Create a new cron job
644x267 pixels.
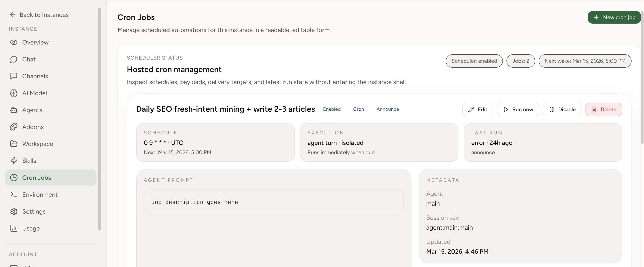tap(614, 17)
